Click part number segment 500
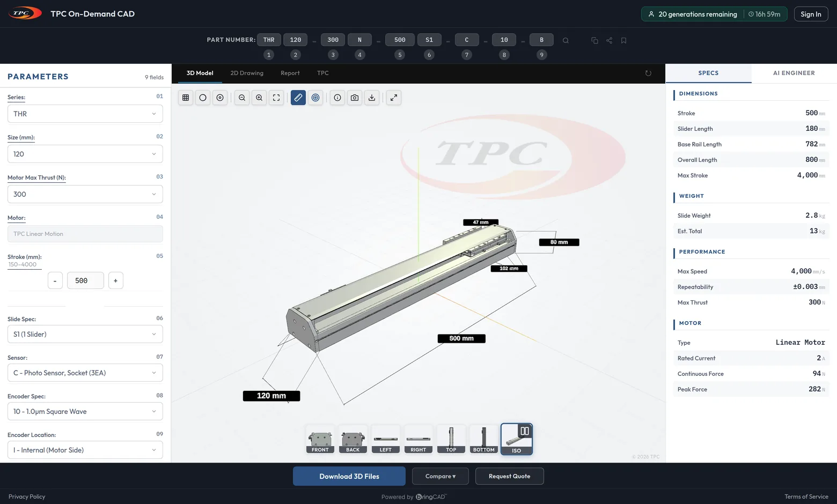The width and height of the screenshot is (837, 504). point(400,40)
